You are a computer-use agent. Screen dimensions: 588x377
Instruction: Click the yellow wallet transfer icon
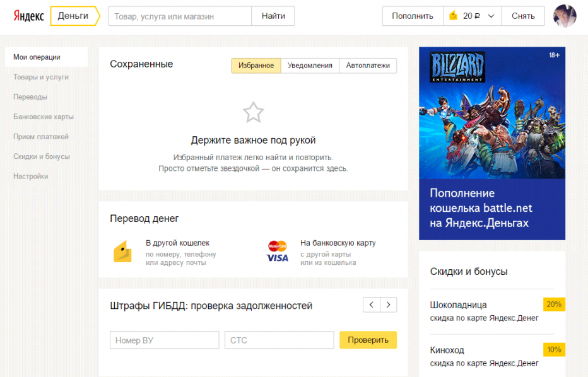122,252
